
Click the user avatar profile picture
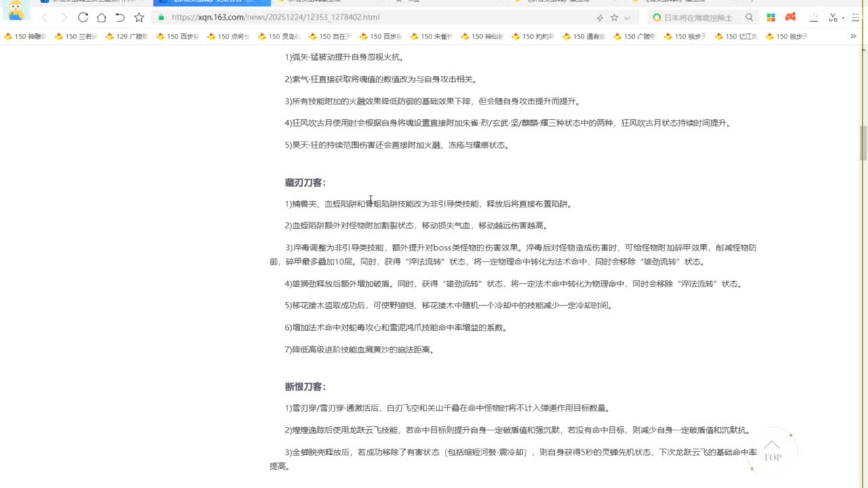click(15, 9)
